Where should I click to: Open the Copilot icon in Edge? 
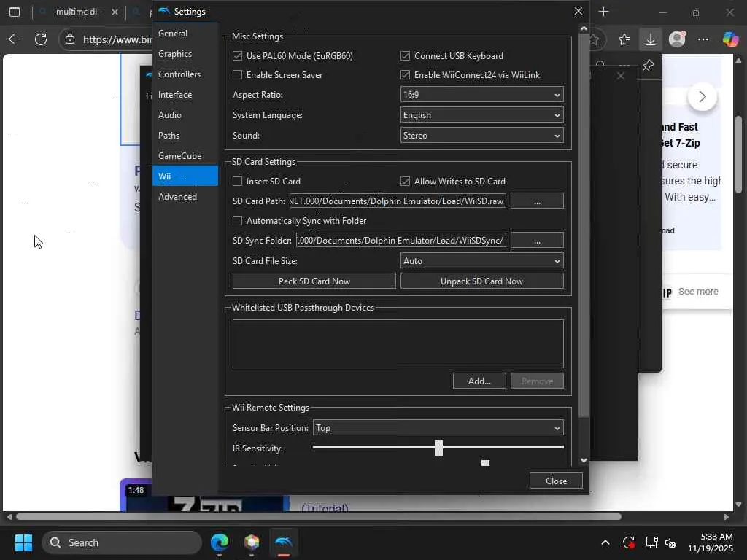pos(730,39)
